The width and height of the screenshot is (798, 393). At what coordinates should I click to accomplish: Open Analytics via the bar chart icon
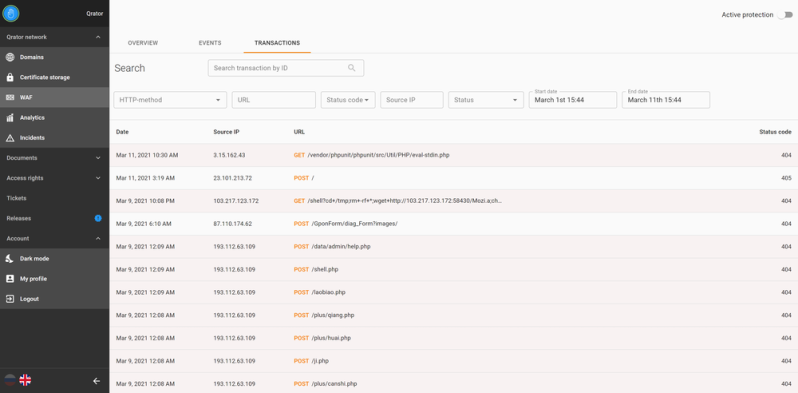[x=10, y=118]
